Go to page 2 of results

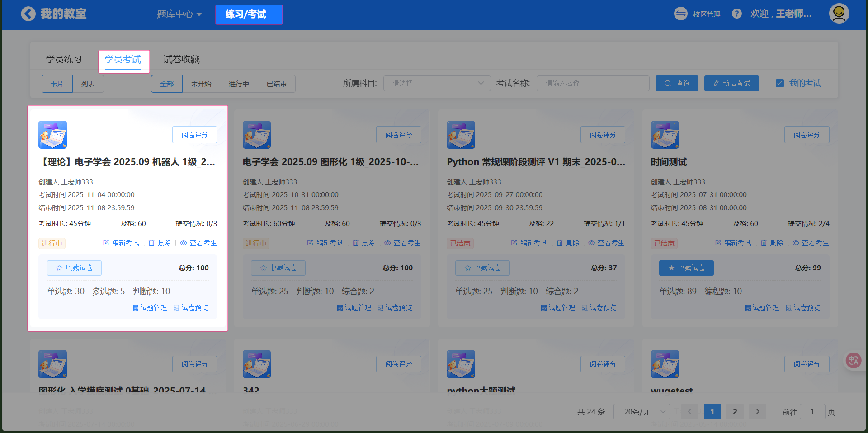[x=735, y=412]
